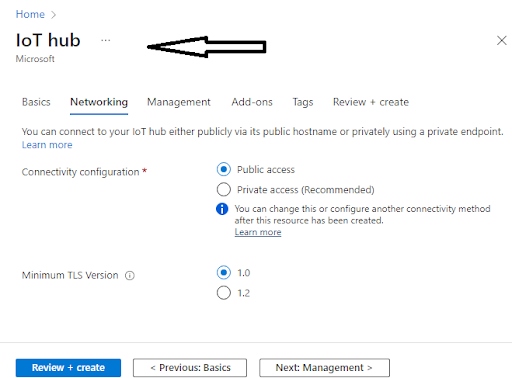Click the Microsoft publisher text
512x378 pixels.
(x=35, y=59)
